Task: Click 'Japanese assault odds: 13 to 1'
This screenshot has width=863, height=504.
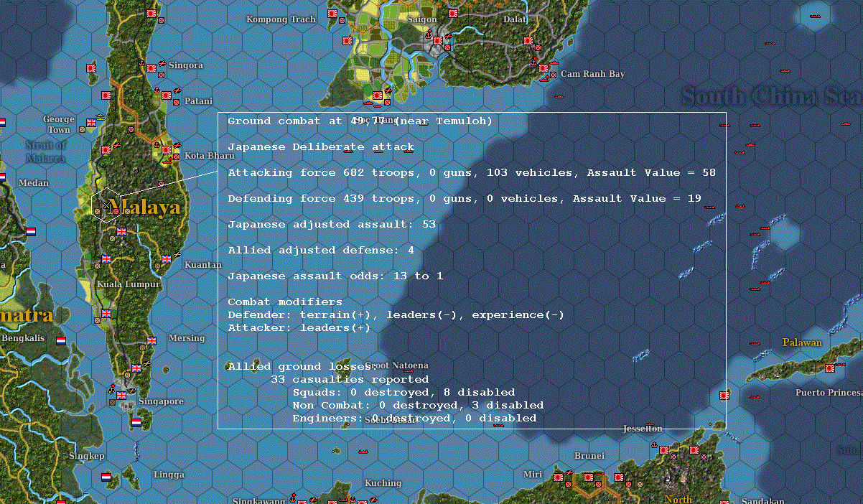Action: click(x=335, y=276)
